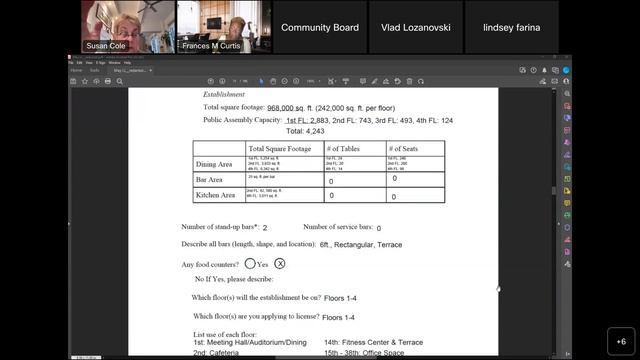Click the tools search icon in sidebar
The width and height of the screenshot is (640, 360).
[567, 93]
